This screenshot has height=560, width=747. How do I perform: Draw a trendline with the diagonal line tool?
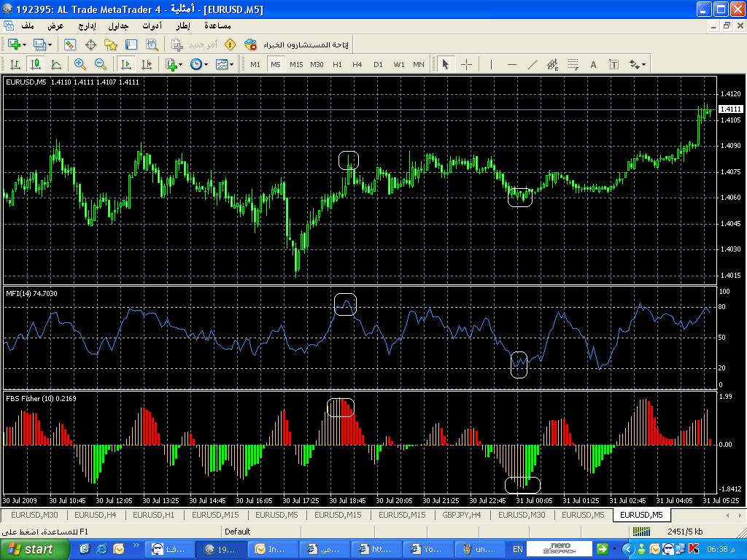pos(532,64)
